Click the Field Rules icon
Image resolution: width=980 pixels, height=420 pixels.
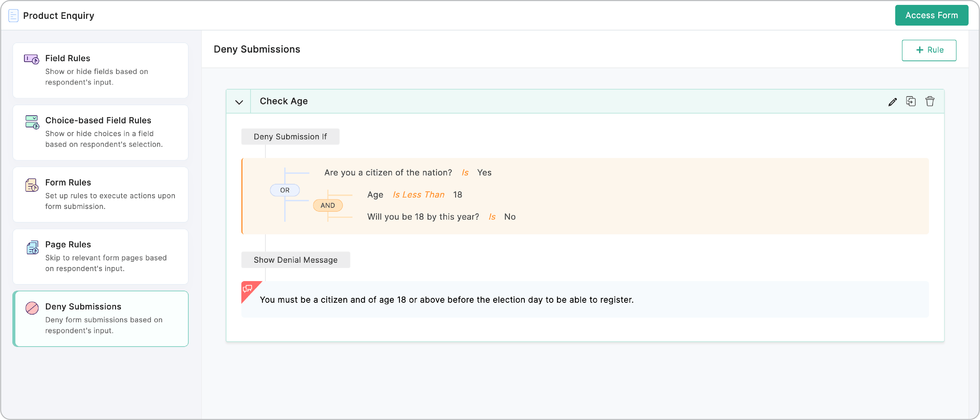[32, 59]
